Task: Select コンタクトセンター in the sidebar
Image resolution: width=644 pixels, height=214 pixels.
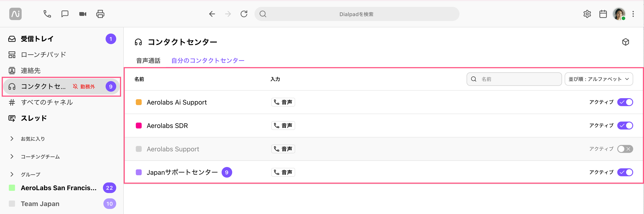Action: (x=61, y=87)
